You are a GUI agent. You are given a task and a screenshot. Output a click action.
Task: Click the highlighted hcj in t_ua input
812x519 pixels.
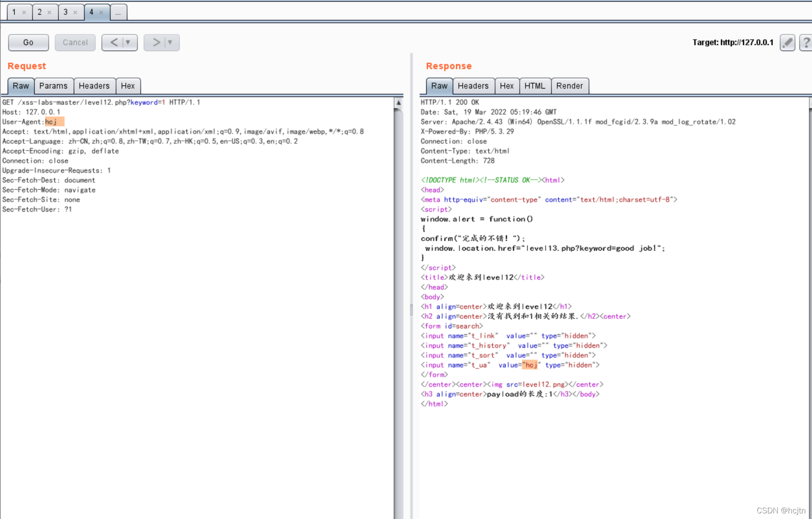tap(531, 365)
